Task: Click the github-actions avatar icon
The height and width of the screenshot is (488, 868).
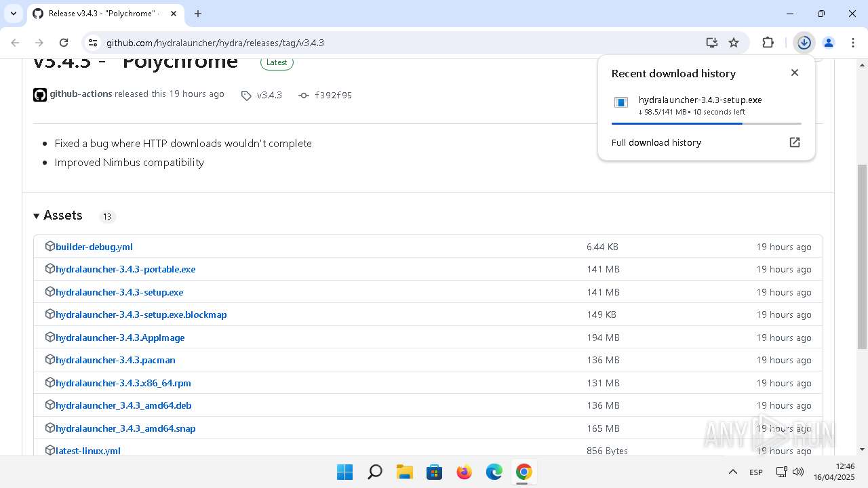Action: click(40, 95)
